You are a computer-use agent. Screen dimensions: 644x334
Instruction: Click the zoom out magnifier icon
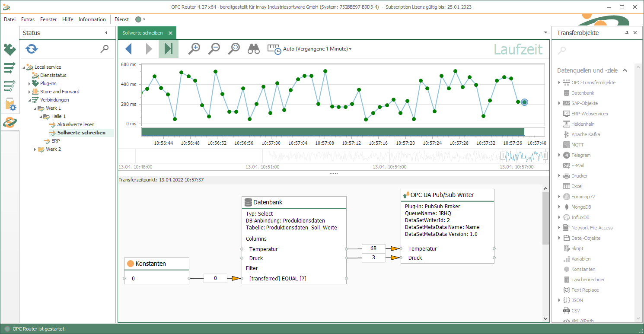214,49
